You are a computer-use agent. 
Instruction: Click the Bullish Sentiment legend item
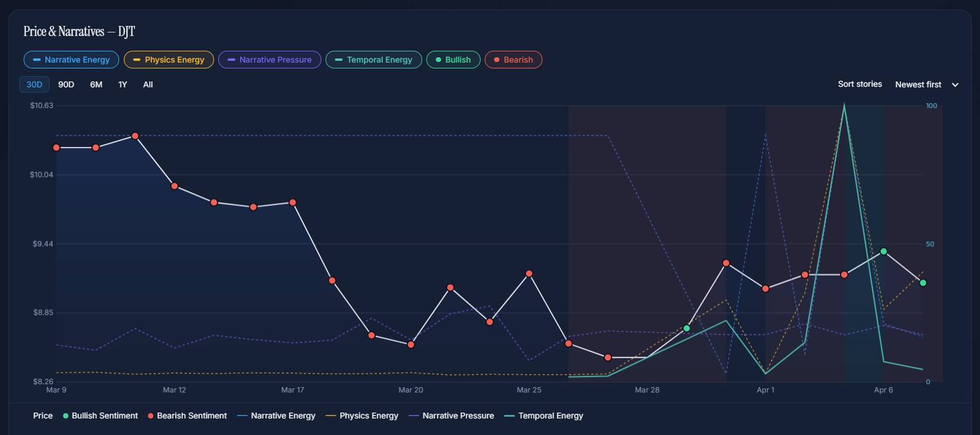click(x=100, y=416)
